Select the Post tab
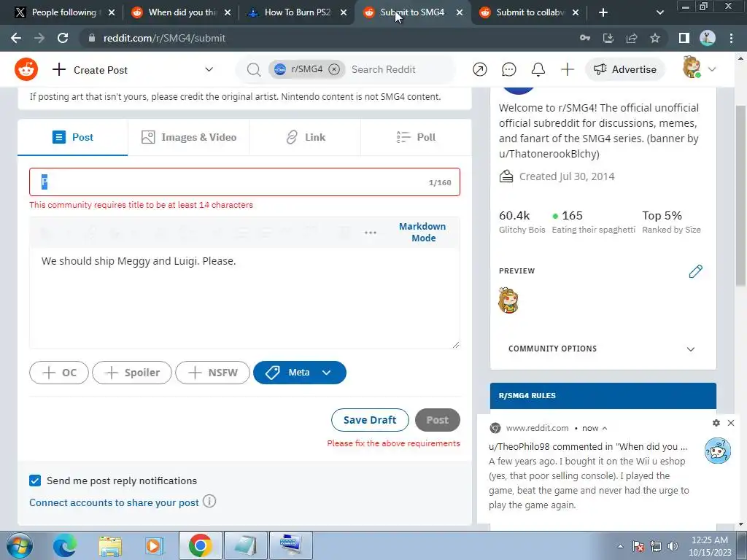This screenshot has height=560, width=747. point(72,137)
